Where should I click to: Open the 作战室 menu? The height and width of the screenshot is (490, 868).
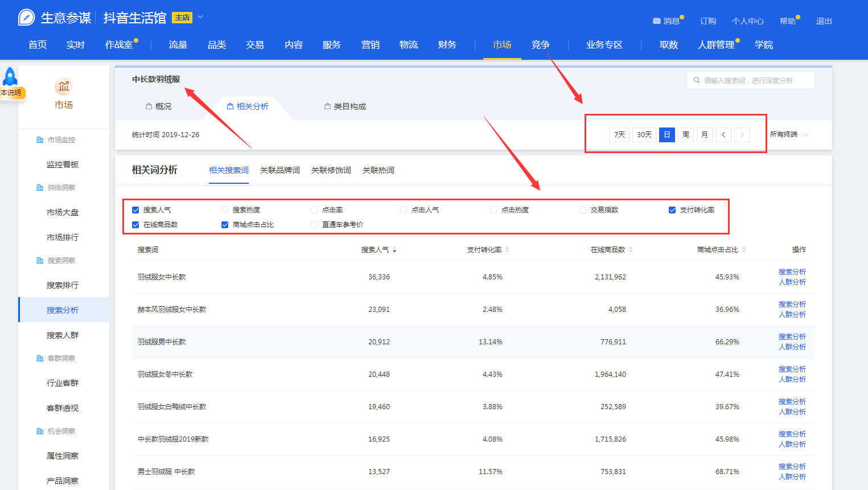[119, 44]
